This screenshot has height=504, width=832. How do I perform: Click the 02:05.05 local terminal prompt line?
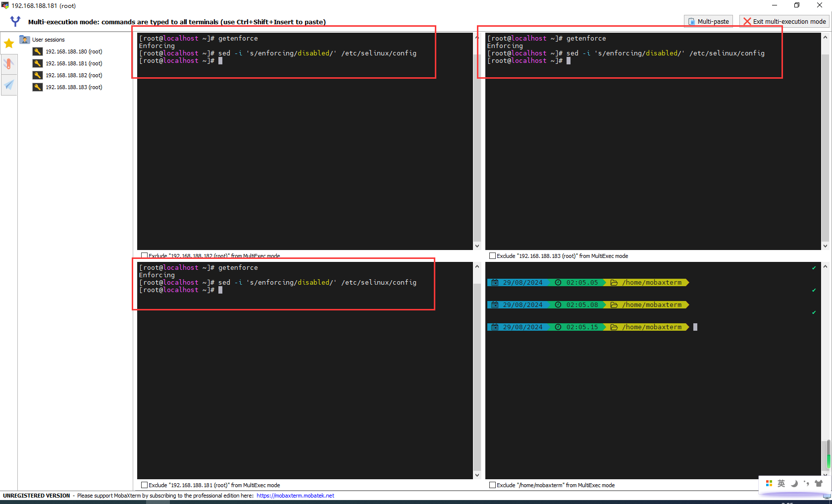588,283
